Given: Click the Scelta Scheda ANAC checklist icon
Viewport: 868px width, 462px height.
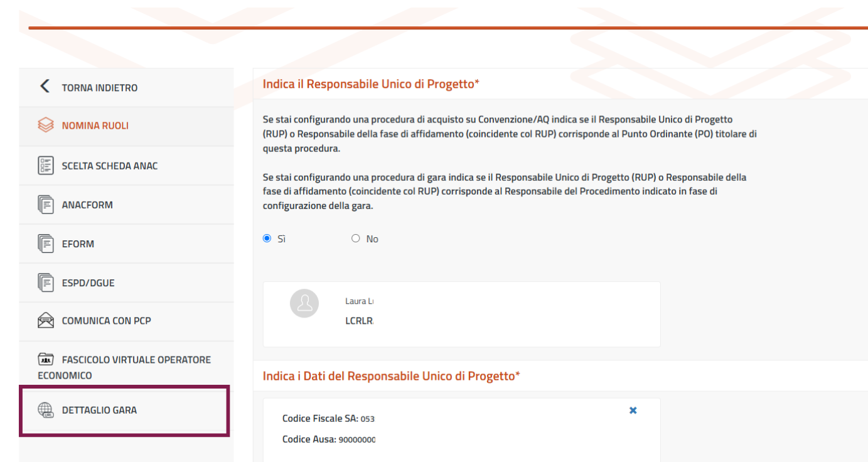Looking at the screenshot, I should pos(46,166).
